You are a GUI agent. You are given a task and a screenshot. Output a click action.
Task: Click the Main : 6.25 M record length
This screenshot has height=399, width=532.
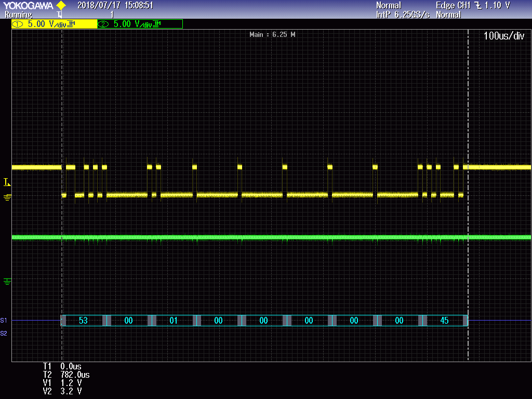click(272, 35)
